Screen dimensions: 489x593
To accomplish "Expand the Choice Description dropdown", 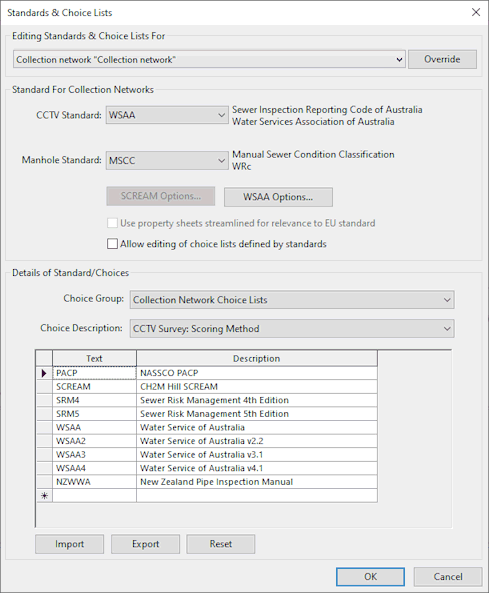I will (292, 329).
